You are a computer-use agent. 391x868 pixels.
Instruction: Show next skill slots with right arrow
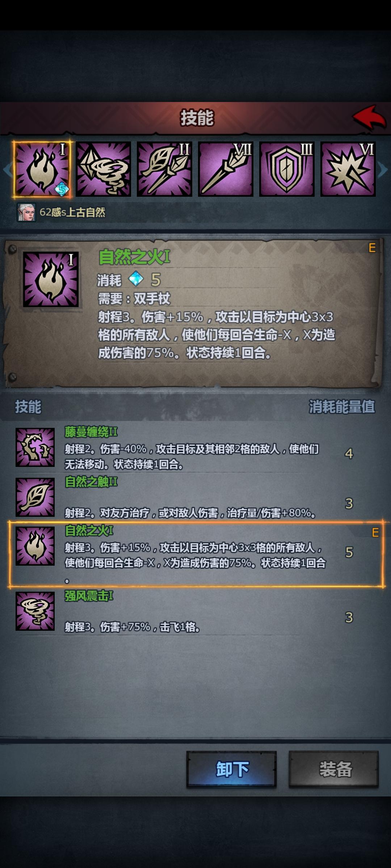pyautogui.click(x=383, y=170)
